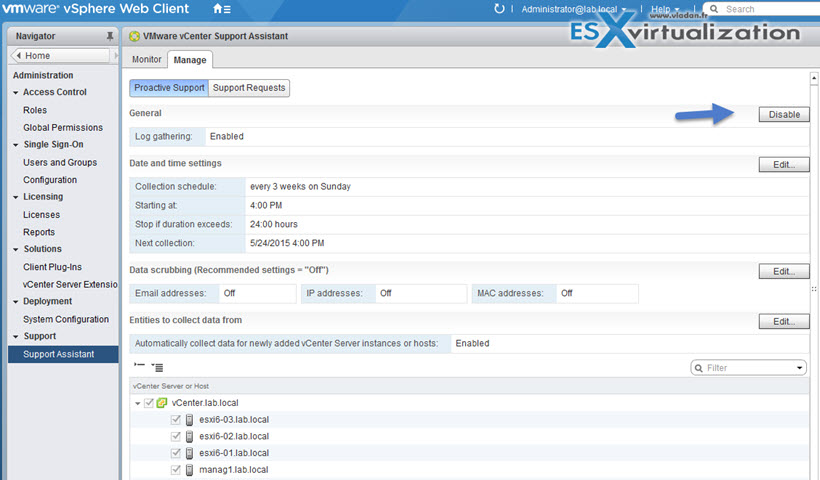Toggle the manag1.lab.local checkbox
This screenshot has width=820, height=480.
pos(176,470)
